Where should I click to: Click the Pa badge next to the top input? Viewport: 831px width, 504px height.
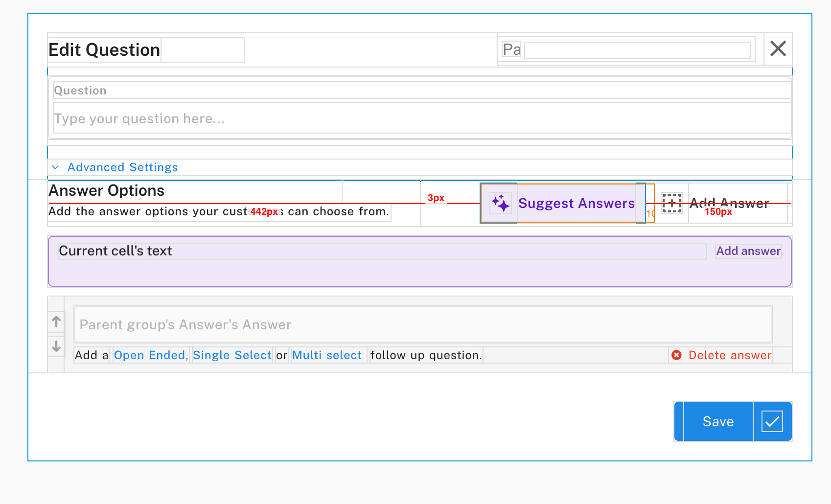[x=510, y=49]
